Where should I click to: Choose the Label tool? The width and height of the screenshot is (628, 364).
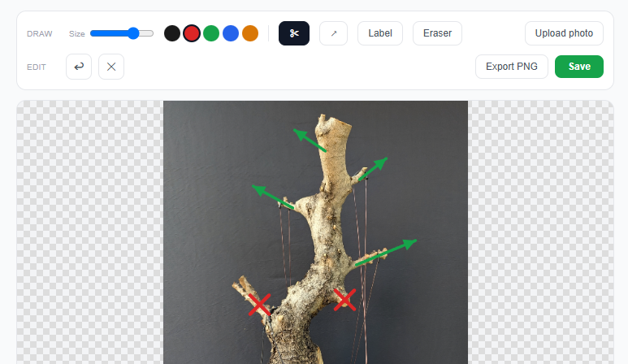pos(380,33)
